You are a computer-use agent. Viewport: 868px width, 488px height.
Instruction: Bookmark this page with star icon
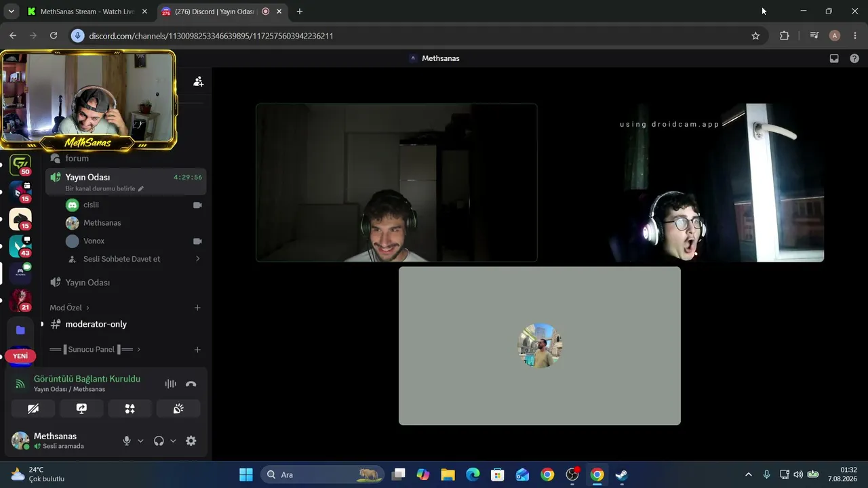point(755,36)
